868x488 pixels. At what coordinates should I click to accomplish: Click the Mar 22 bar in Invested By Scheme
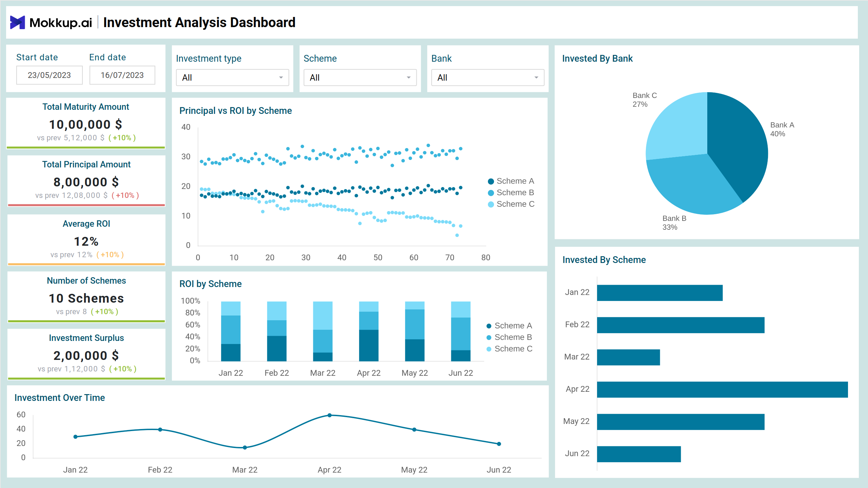629,358
